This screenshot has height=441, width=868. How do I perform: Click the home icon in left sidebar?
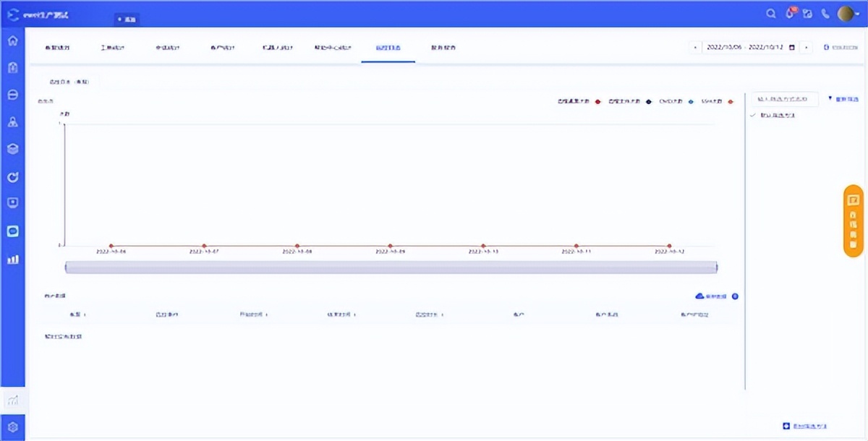coord(12,40)
